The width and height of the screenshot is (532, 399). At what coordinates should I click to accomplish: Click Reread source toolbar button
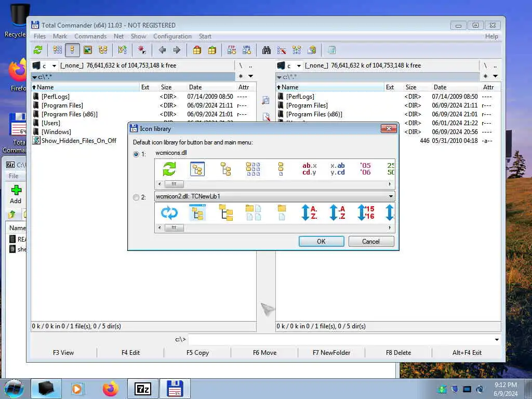(x=38, y=50)
